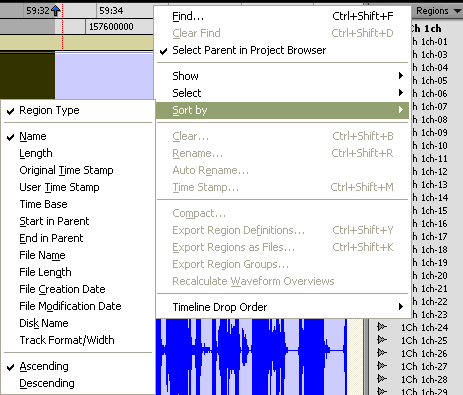Sort regions by File Length
Viewport: 463px width, 395px height.
pos(78,272)
